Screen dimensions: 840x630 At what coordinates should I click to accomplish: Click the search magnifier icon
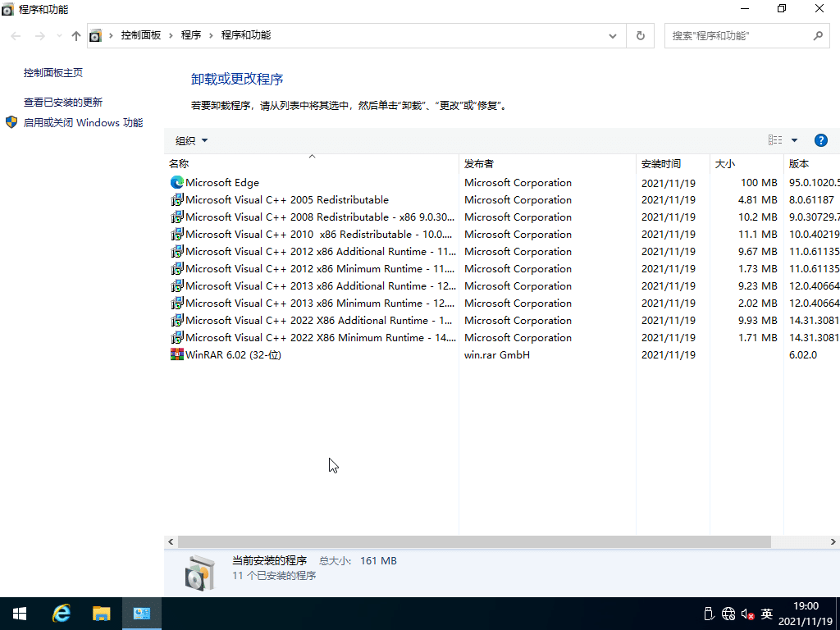[817, 35]
